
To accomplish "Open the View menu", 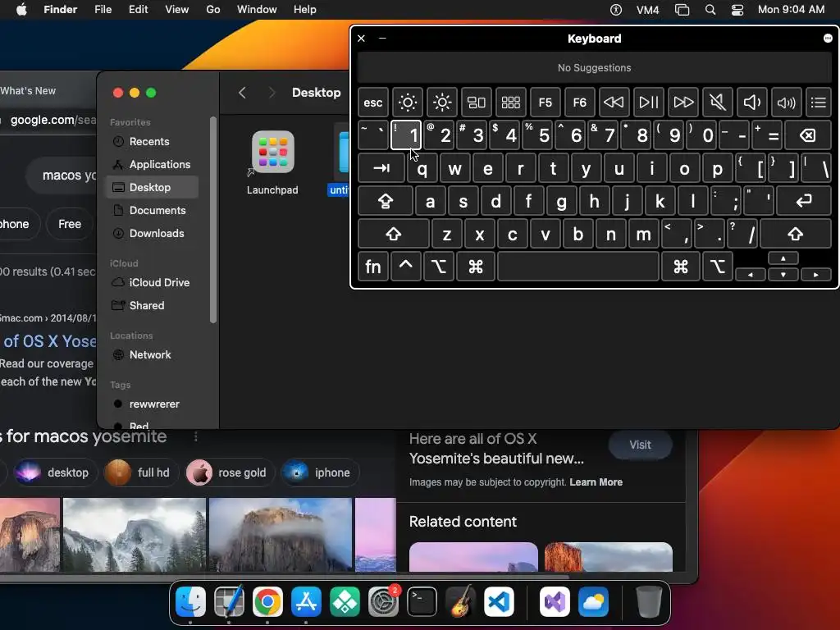I will point(177,10).
